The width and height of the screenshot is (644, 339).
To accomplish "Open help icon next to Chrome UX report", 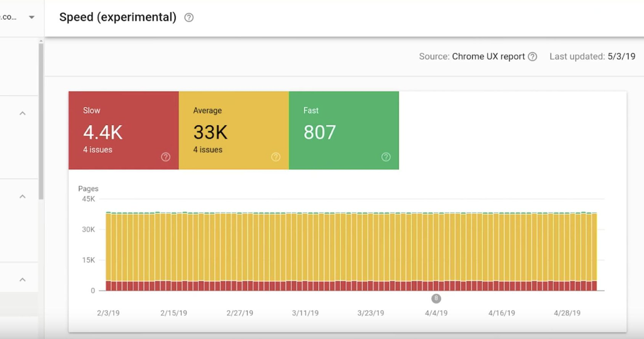I will point(532,56).
